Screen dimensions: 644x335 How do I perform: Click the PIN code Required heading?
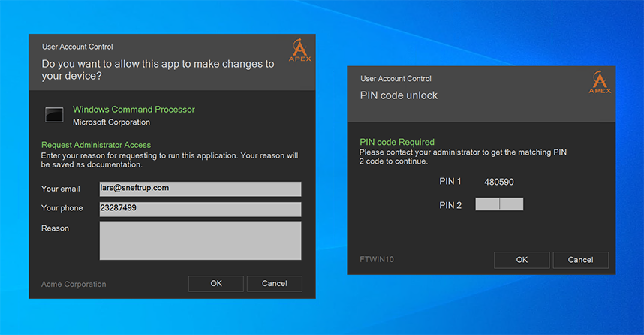coord(397,142)
